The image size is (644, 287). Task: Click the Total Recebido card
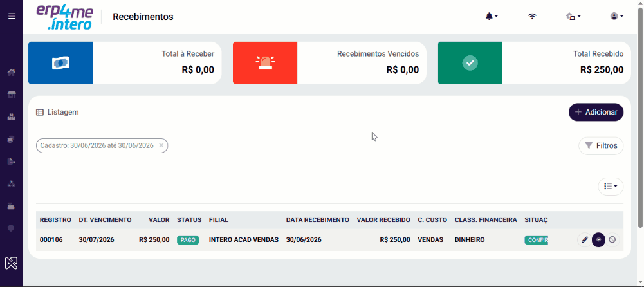coord(535,63)
